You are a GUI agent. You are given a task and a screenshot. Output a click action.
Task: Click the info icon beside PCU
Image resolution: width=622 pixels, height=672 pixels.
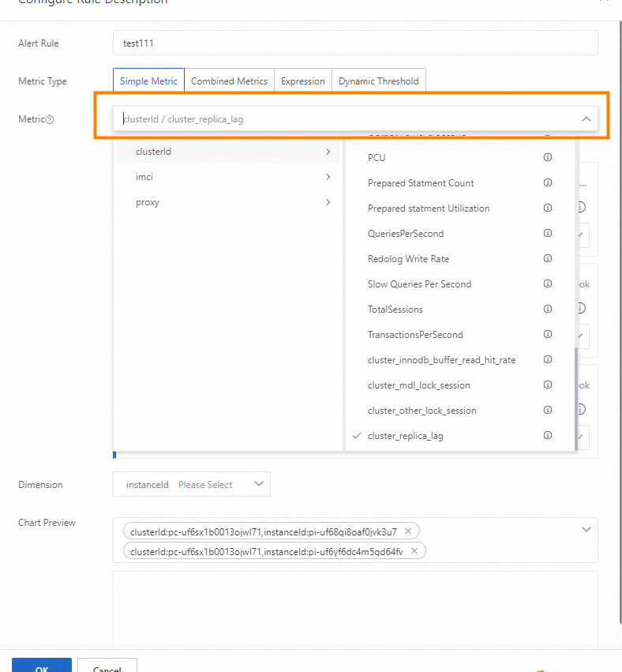pyautogui.click(x=548, y=158)
